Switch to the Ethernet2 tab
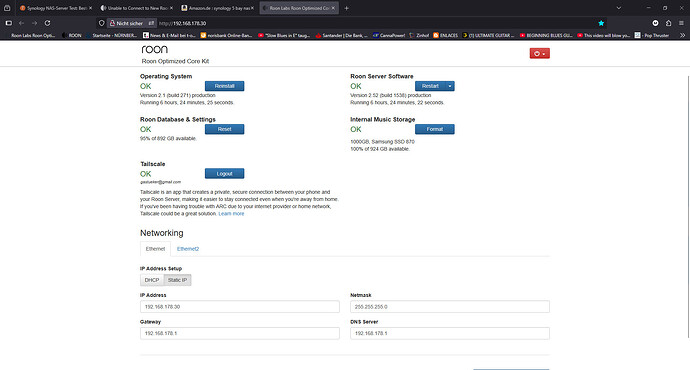 [188, 249]
